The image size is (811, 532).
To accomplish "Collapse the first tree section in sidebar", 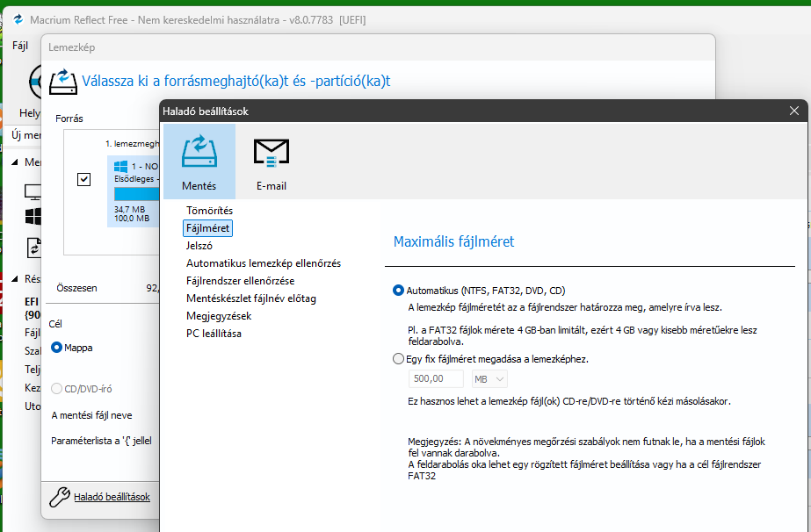I will [x=14, y=162].
